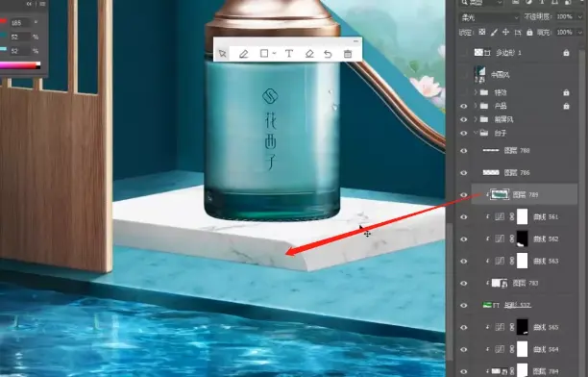Expand the third folder group above 台子
588x377 pixels.
(x=476, y=119)
